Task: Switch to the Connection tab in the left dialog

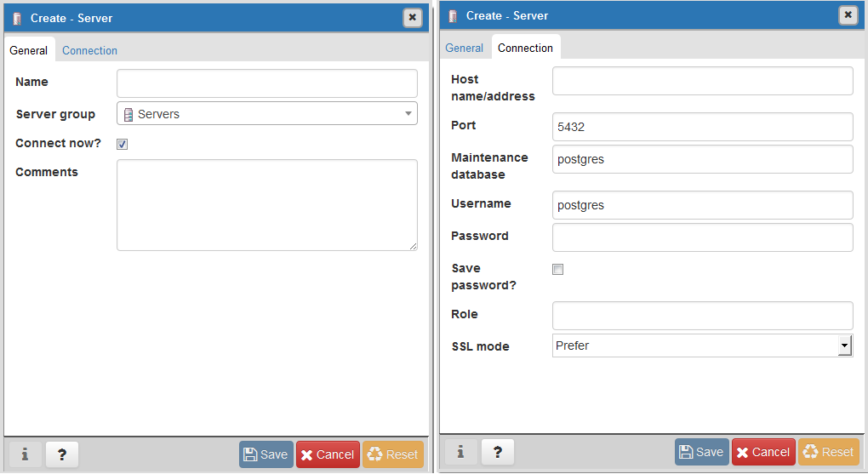Action: pos(89,50)
